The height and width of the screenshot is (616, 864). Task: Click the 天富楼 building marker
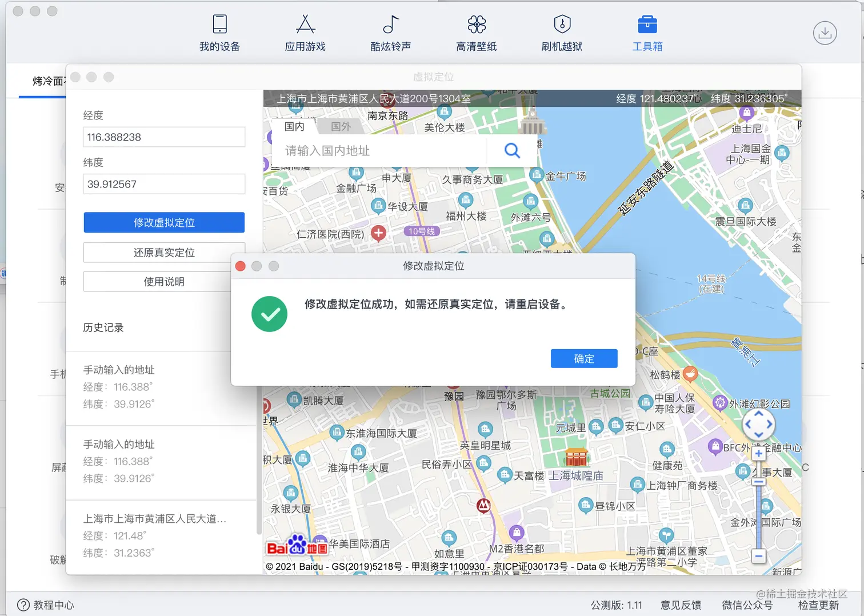click(x=505, y=474)
